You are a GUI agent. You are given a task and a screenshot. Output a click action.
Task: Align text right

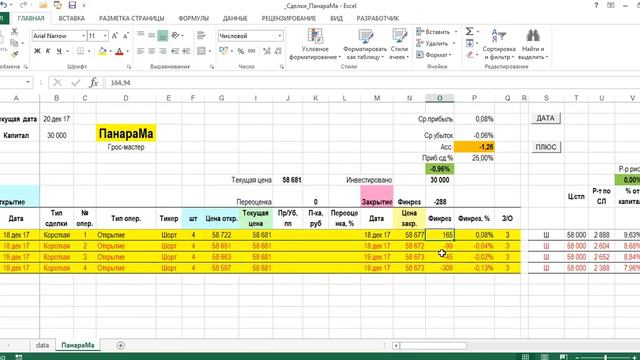pyautogui.click(x=162, y=51)
